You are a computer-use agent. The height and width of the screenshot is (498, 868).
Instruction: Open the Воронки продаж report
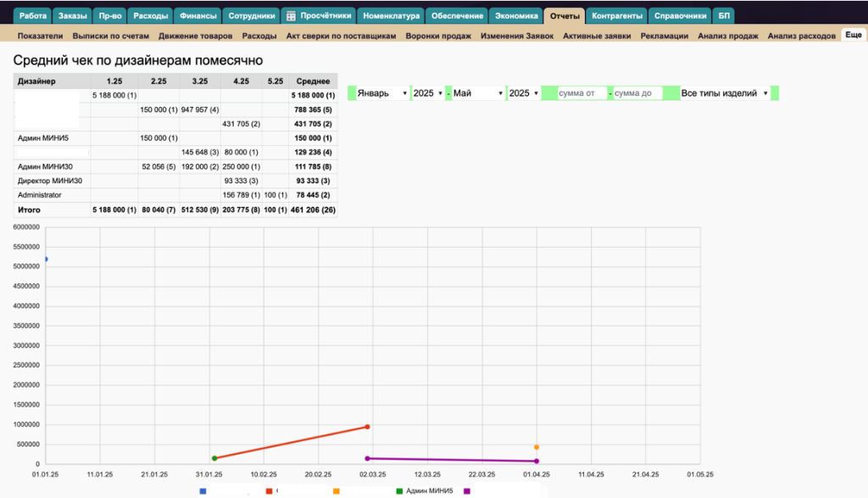438,36
